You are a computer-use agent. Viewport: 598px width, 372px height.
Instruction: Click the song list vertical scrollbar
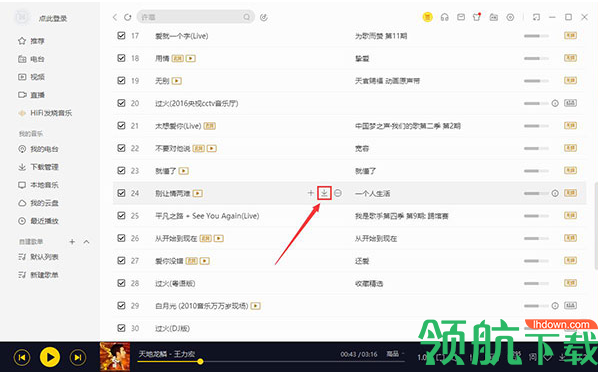pos(596,226)
